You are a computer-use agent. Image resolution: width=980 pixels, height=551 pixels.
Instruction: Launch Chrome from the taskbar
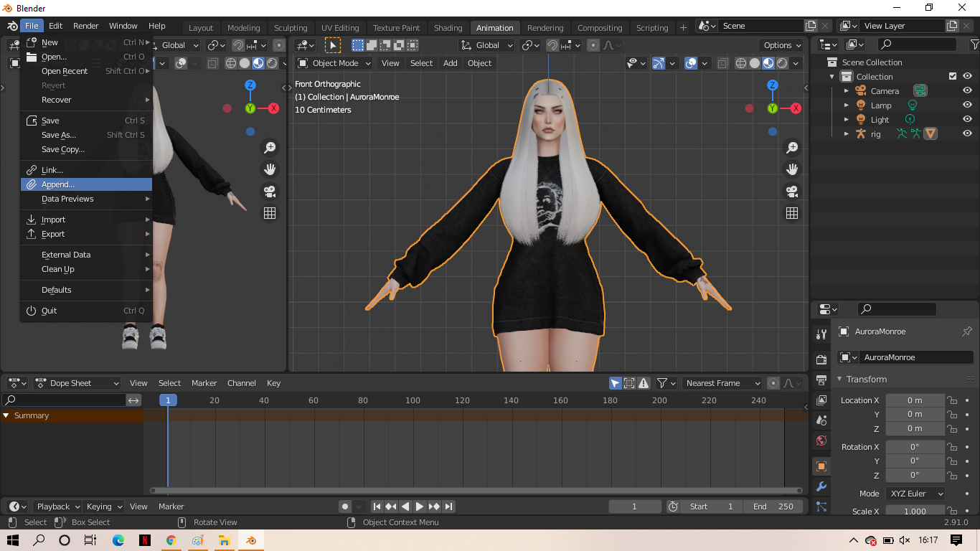coord(171,540)
